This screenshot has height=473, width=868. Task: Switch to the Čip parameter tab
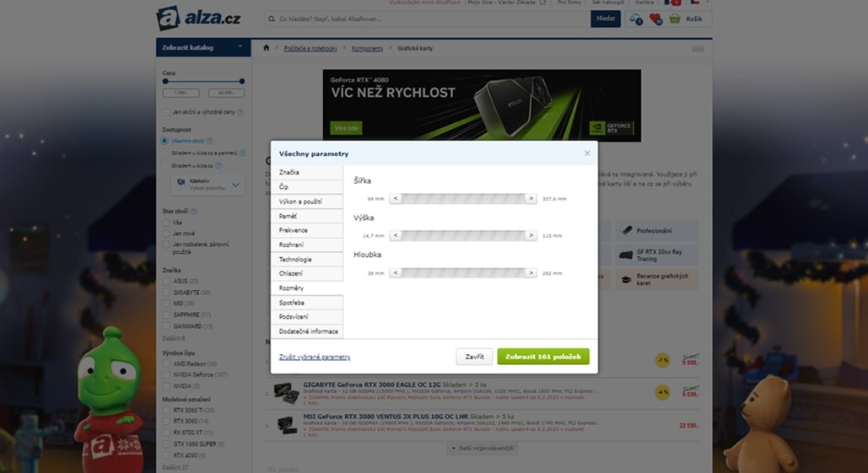[307, 187]
